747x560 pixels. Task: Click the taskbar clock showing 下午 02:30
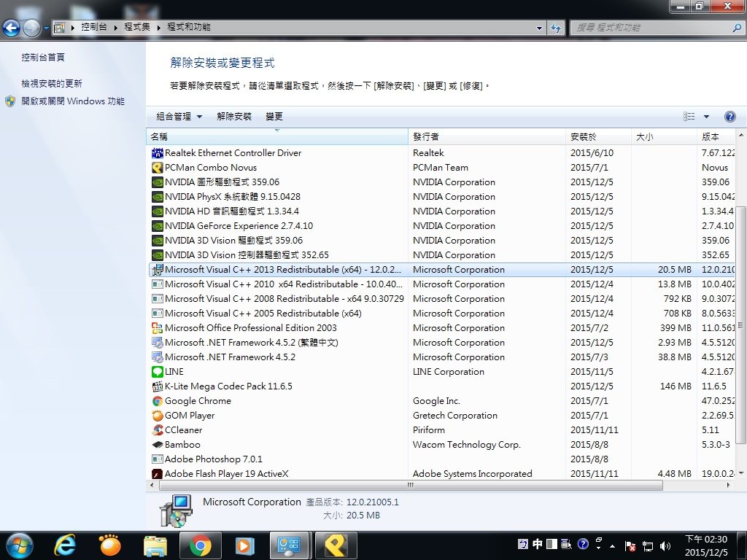coord(706,545)
